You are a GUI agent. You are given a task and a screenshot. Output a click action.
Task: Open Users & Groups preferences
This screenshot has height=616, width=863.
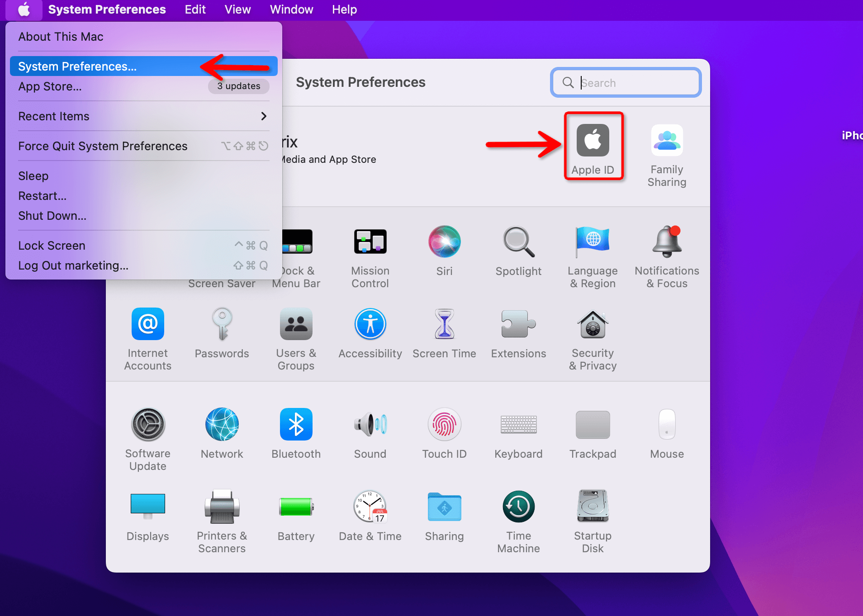click(296, 340)
